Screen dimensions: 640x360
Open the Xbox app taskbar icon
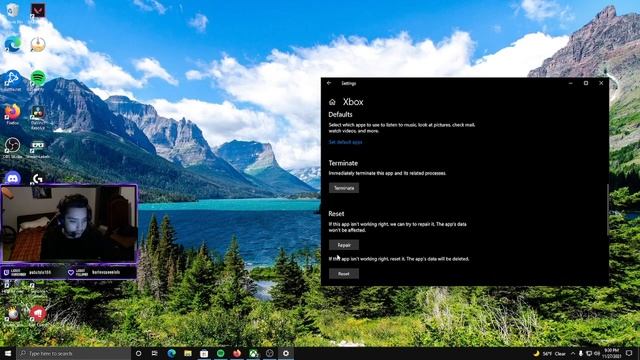(253, 353)
